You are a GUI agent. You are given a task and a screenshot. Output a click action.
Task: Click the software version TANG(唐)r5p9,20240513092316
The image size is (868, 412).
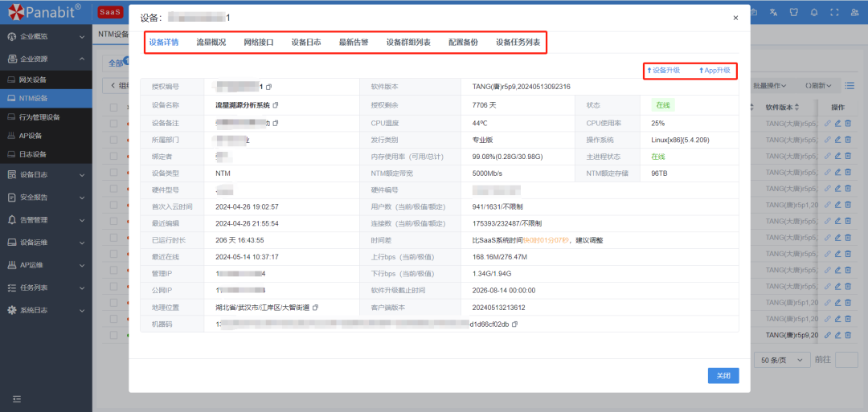tap(522, 87)
